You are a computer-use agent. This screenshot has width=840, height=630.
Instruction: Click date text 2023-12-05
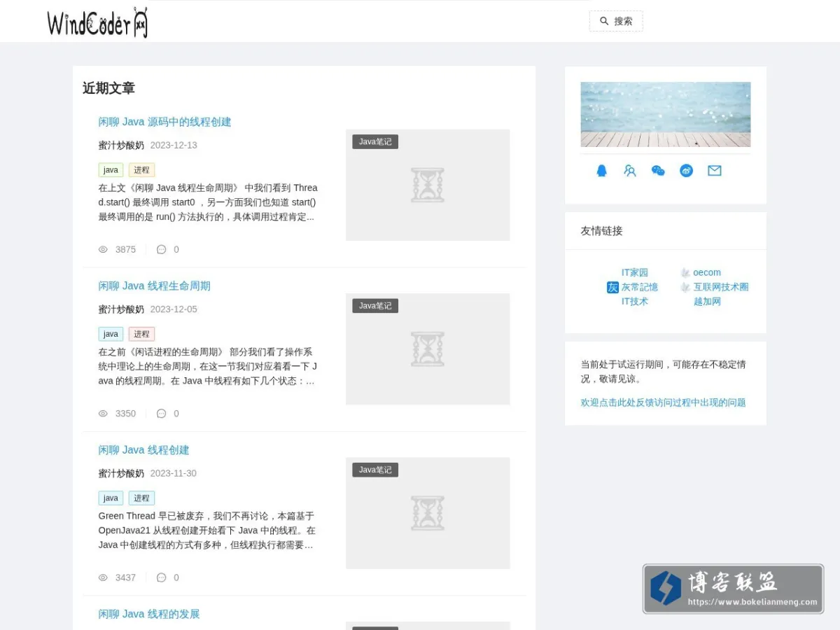tap(174, 309)
